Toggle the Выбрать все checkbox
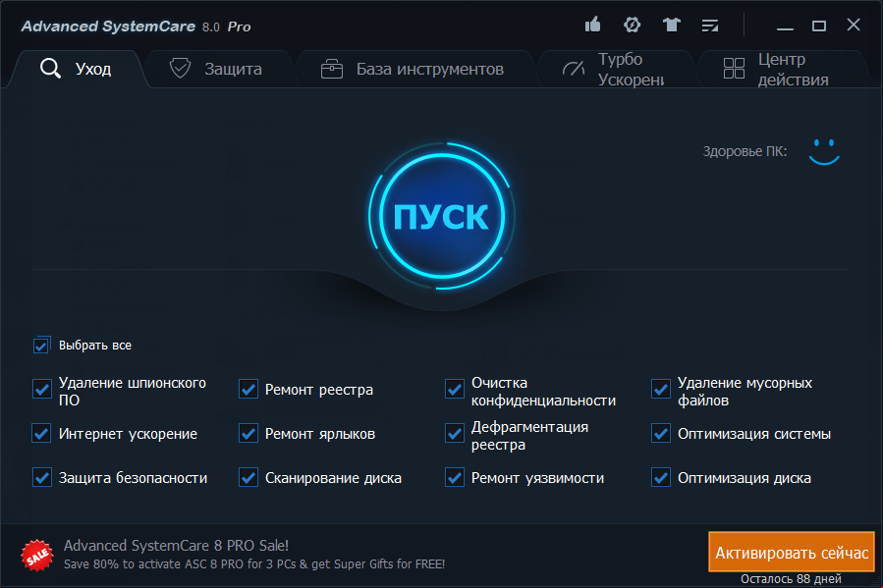The width and height of the screenshot is (883, 588). click(x=41, y=345)
